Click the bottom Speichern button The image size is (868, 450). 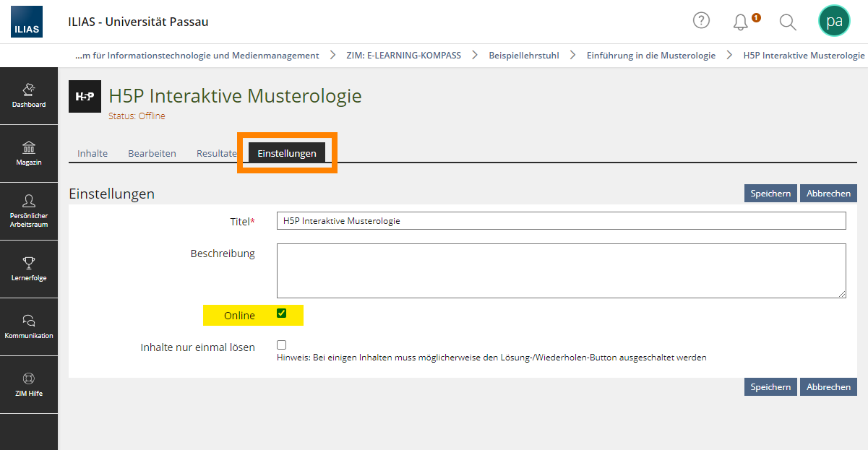tap(770, 386)
